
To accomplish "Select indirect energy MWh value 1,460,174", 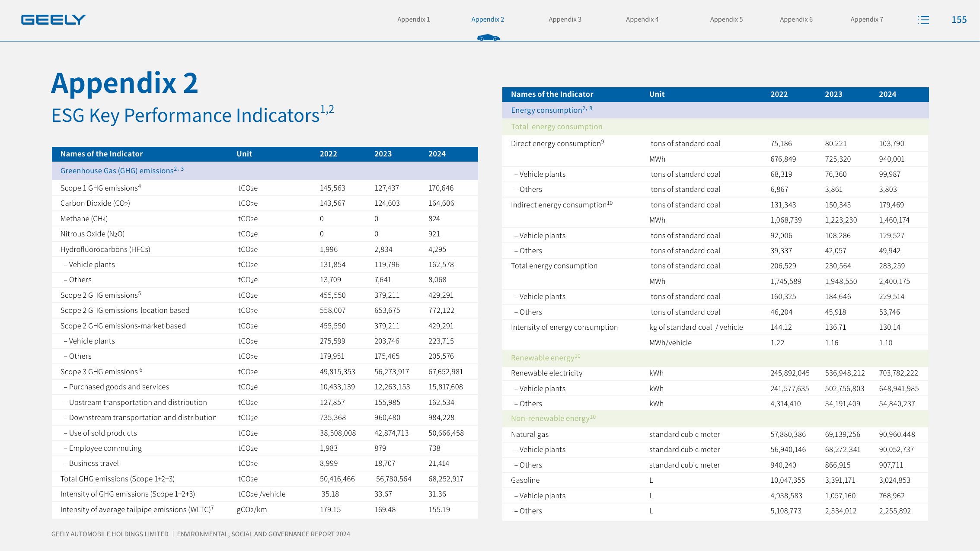I will (894, 220).
